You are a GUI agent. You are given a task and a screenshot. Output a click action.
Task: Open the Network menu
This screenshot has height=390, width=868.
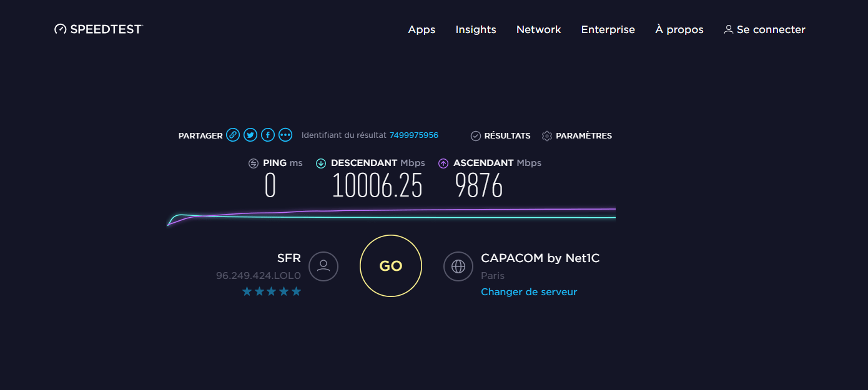click(x=539, y=29)
